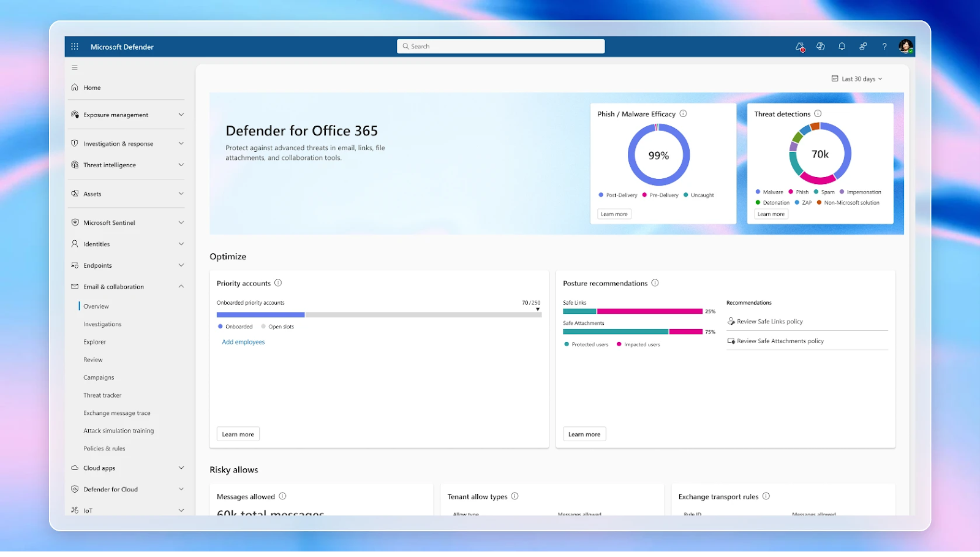
Task: Expand Investigation & response chevron
Action: click(x=181, y=143)
